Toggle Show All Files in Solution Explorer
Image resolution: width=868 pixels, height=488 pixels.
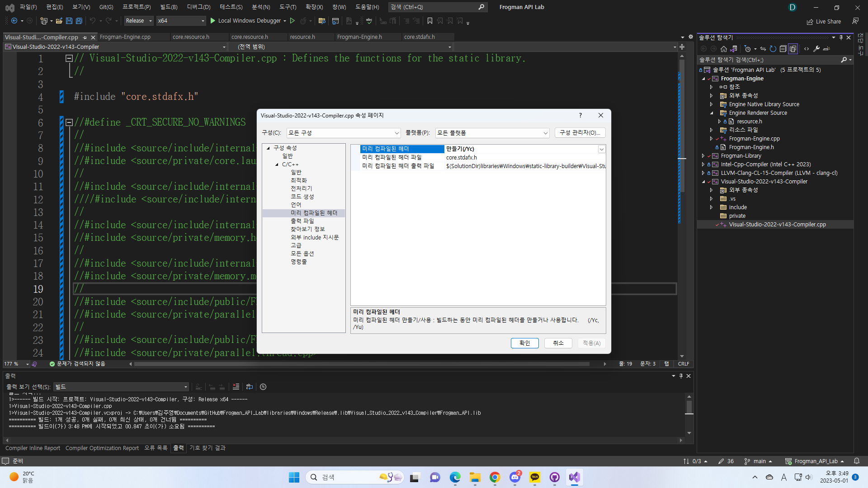click(x=793, y=49)
